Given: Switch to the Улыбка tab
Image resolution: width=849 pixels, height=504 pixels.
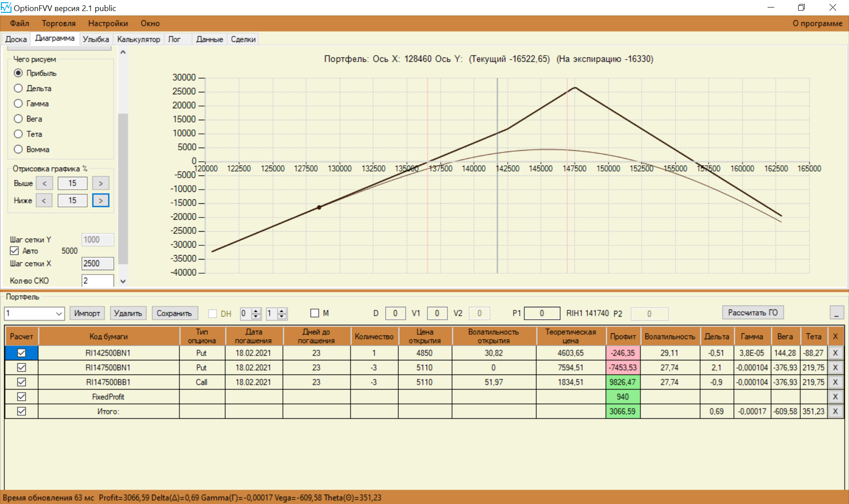Looking at the screenshot, I should coord(96,39).
